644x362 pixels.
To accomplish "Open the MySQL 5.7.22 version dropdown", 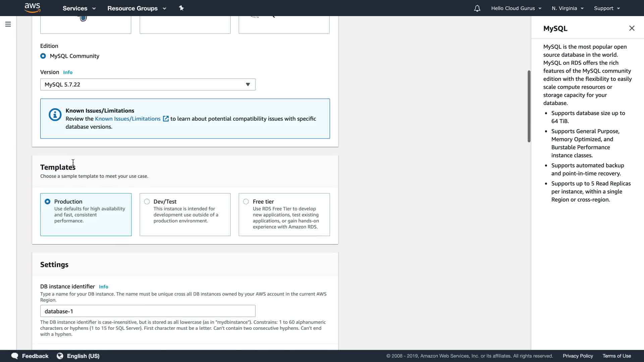I will click(148, 84).
